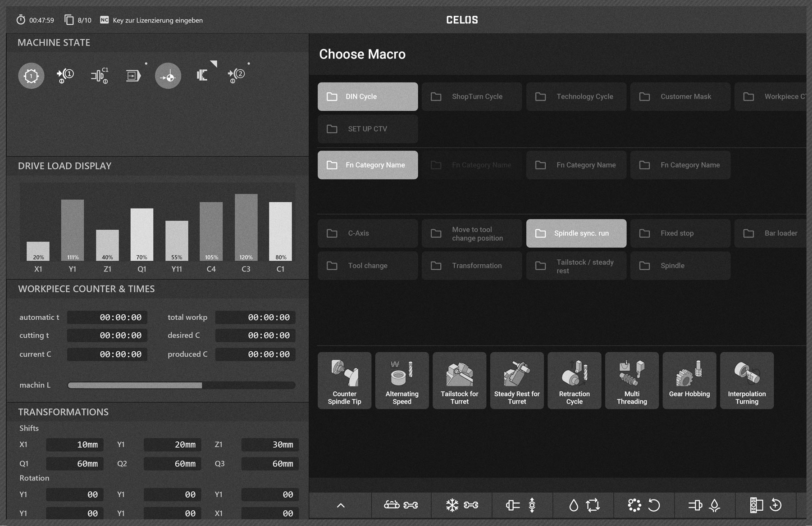Click the clamp up-down toolbar button

coord(522,505)
